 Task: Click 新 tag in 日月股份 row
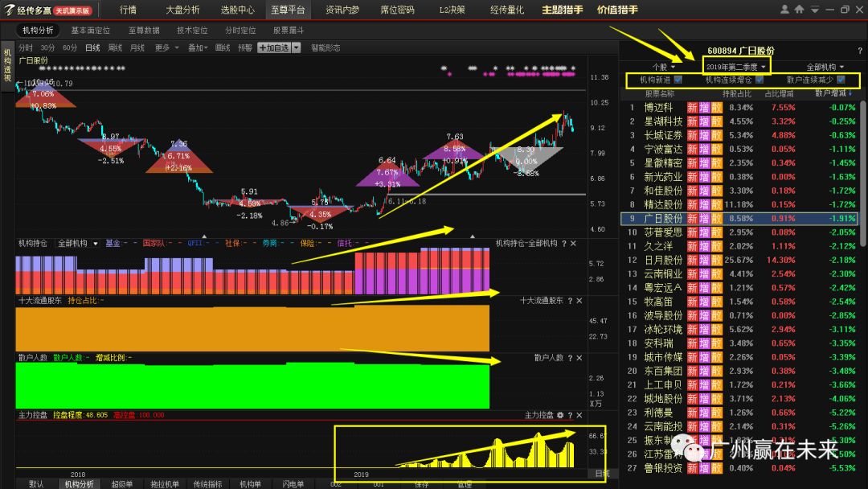pos(692,261)
